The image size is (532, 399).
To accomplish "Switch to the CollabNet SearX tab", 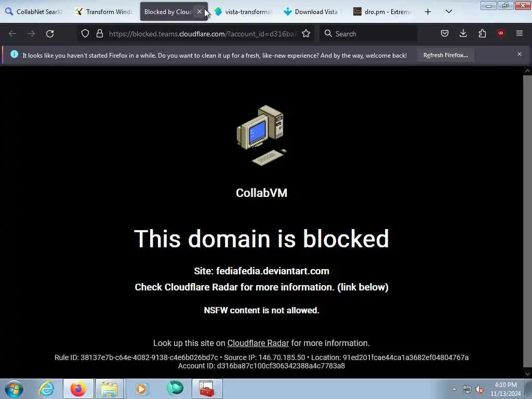I will pos(35,12).
